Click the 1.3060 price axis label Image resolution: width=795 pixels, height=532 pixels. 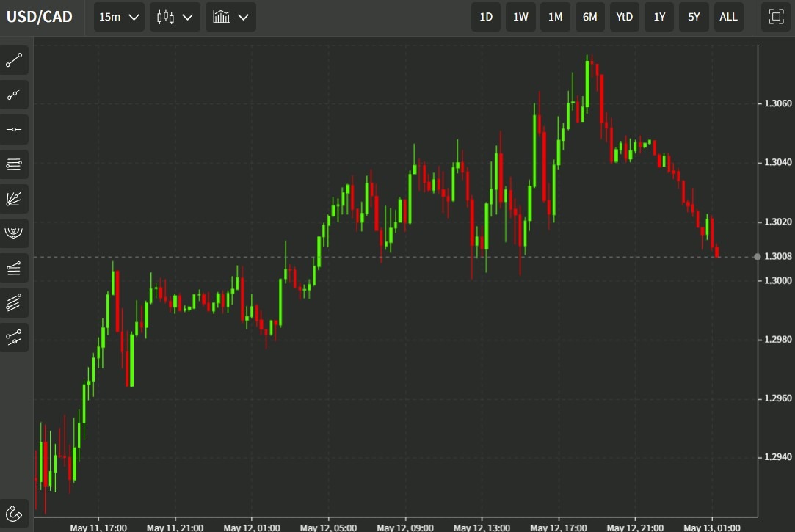778,103
